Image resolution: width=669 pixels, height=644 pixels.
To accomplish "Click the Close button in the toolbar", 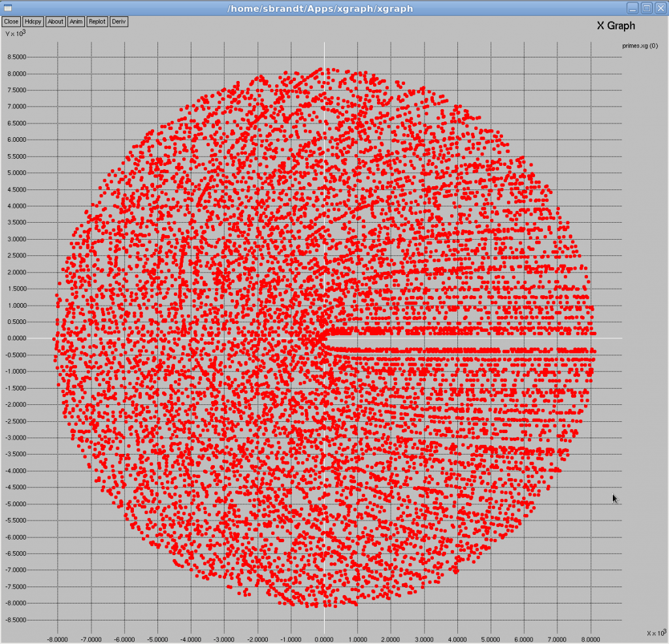I will pyautogui.click(x=10, y=21).
